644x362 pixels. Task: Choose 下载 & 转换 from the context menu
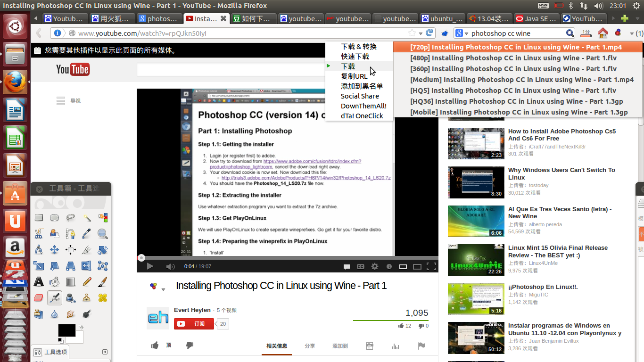point(359,47)
